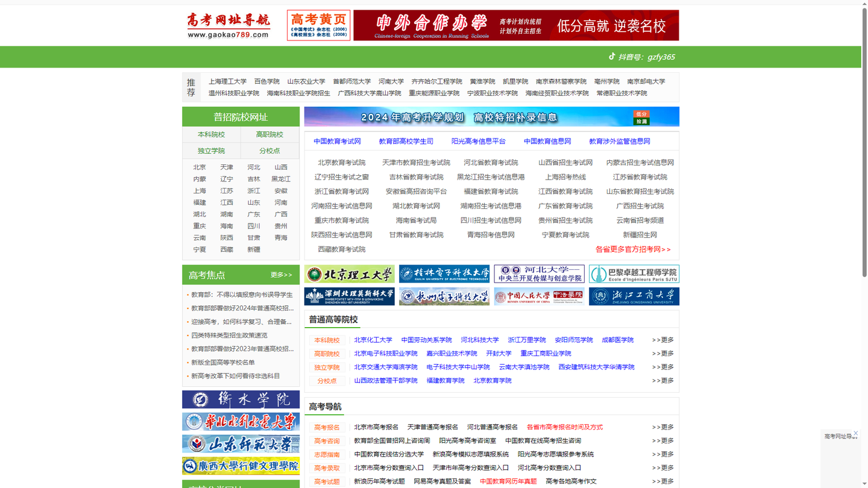Expand more 高考录取 via >>更多
Screen dimensions: 868x488
click(662, 468)
